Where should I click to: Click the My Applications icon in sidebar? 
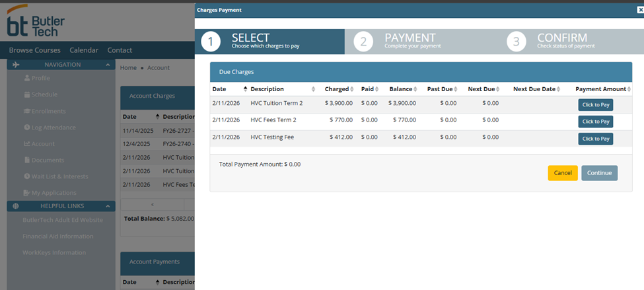pyautogui.click(x=27, y=193)
